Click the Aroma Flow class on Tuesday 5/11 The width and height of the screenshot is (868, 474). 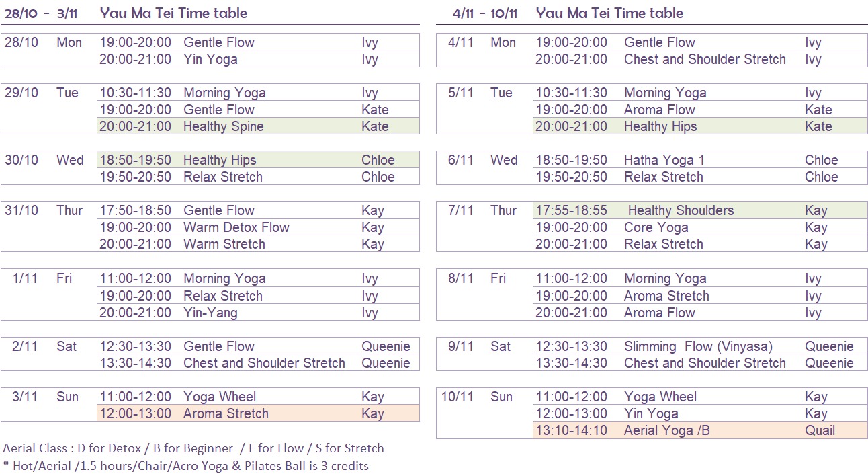[x=700, y=110]
